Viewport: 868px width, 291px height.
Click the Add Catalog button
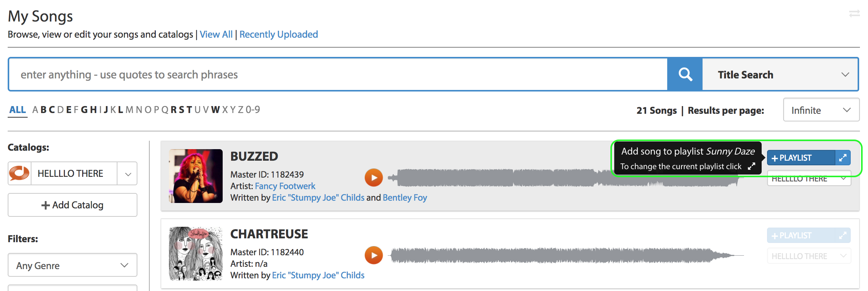73,205
